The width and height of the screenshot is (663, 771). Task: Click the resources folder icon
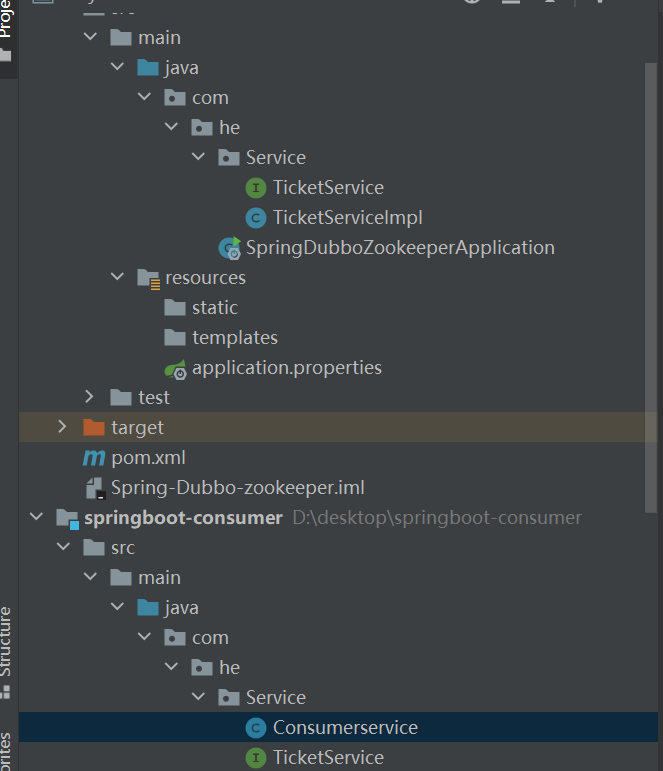(x=148, y=278)
